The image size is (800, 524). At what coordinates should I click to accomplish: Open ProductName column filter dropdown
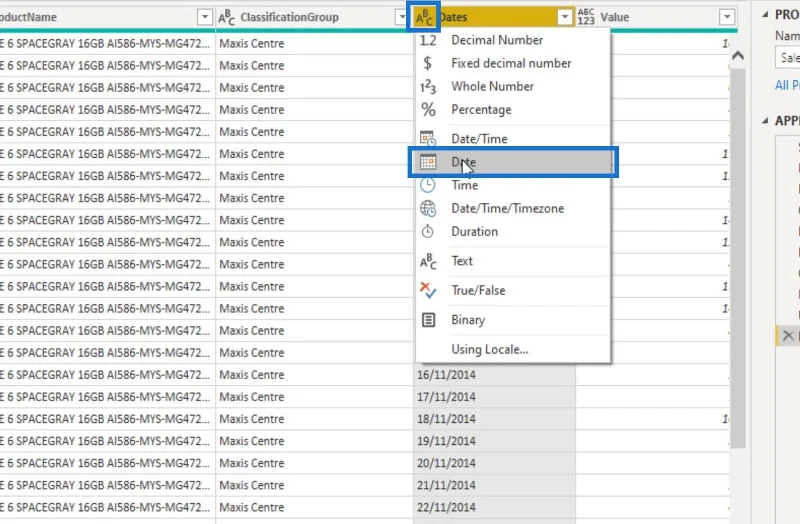pyautogui.click(x=205, y=17)
